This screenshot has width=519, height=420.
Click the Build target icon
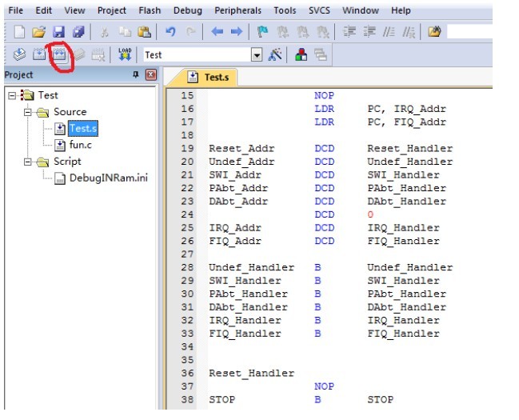tap(39, 55)
